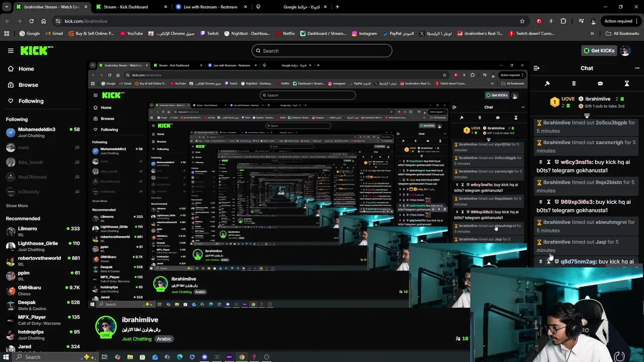Click the Kick search field
The height and width of the screenshot is (362, 644).
click(322, 51)
